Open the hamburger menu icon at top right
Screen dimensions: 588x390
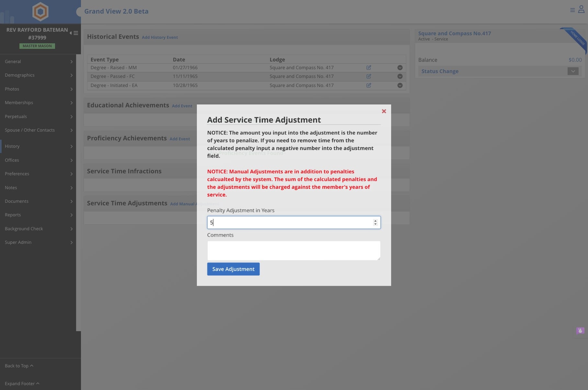[572, 10]
